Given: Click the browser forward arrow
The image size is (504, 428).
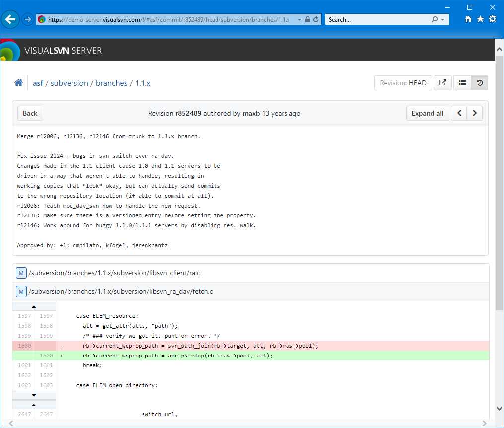Looking at the screenshot, I should click(x=28, y=19).
